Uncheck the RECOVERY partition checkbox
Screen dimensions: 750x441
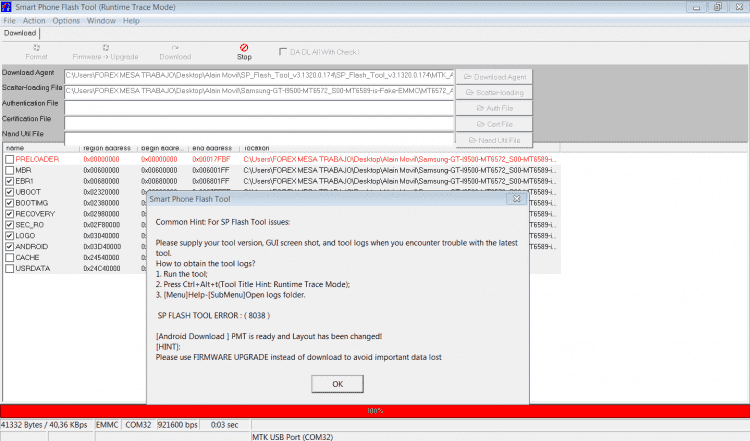[10, 214]
